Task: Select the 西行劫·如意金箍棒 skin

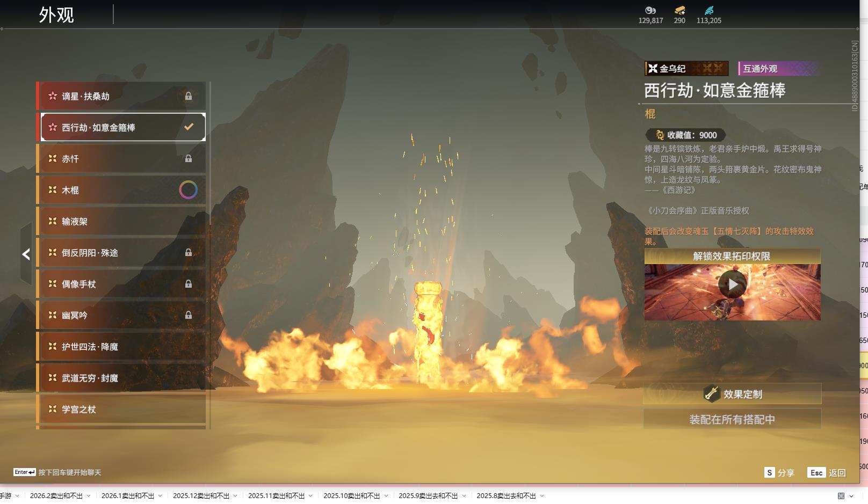Action: pos(123,127)
